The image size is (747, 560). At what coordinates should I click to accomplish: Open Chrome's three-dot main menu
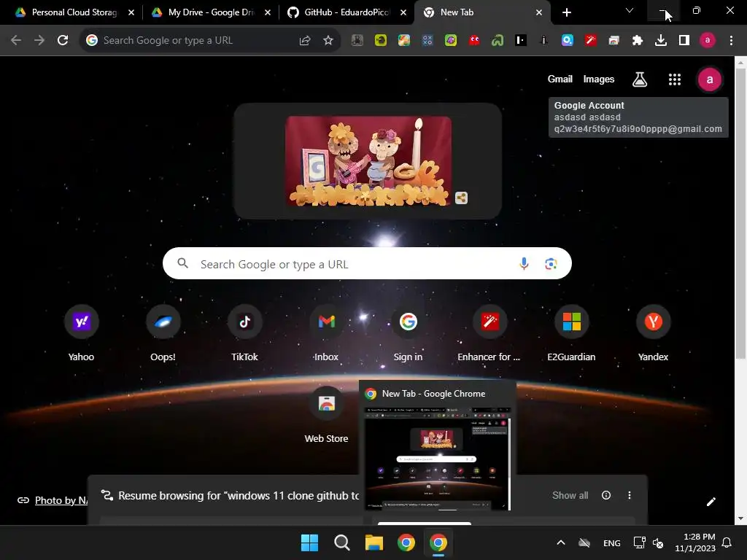tap(731, 41)
